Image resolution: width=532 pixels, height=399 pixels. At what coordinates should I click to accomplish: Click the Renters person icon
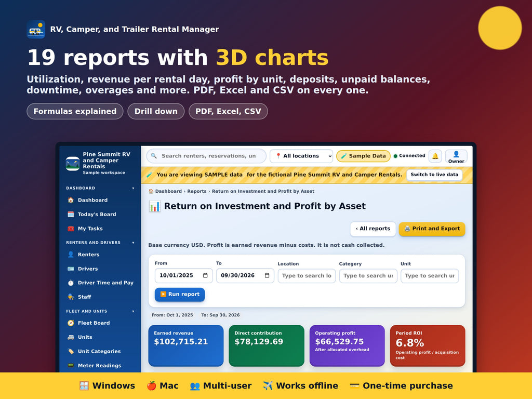click(x=71, y=255)
